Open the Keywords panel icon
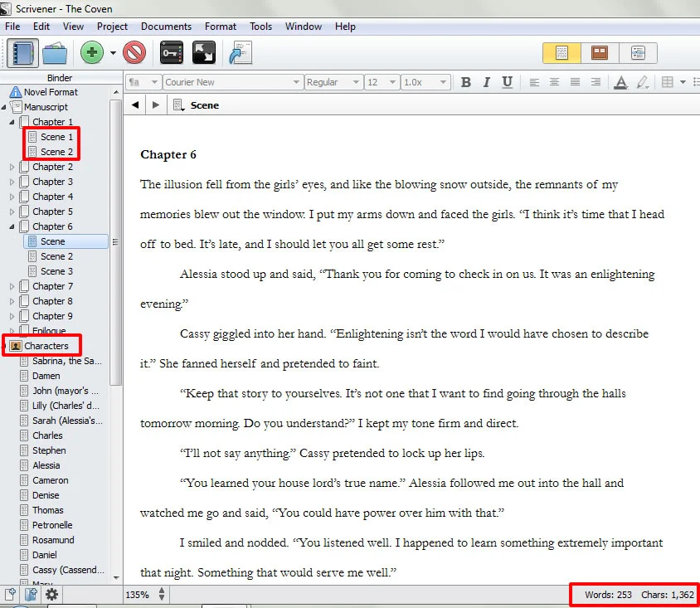 pos(172,53)
